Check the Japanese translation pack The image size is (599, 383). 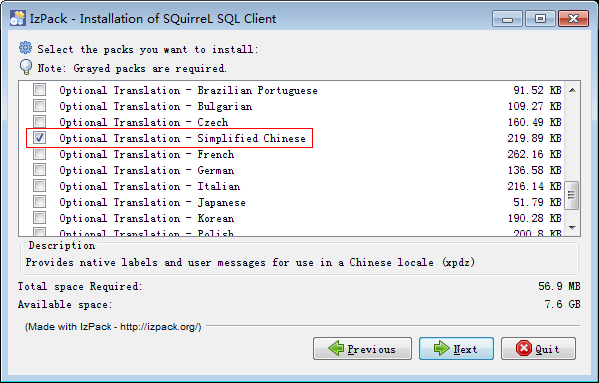point(39,202)
